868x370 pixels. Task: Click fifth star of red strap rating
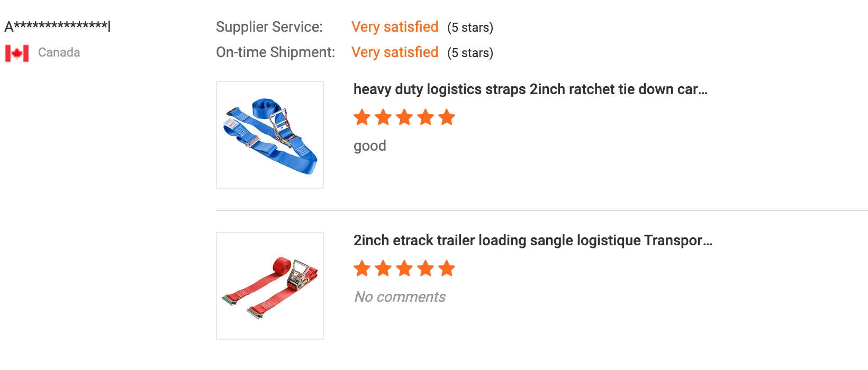pos(447,269)
